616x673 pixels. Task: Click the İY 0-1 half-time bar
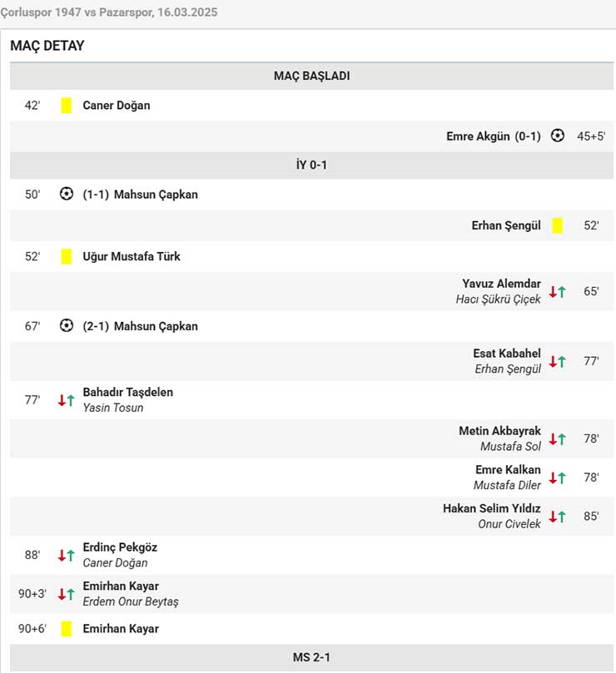pyautogui.click(x=311, y=165)
